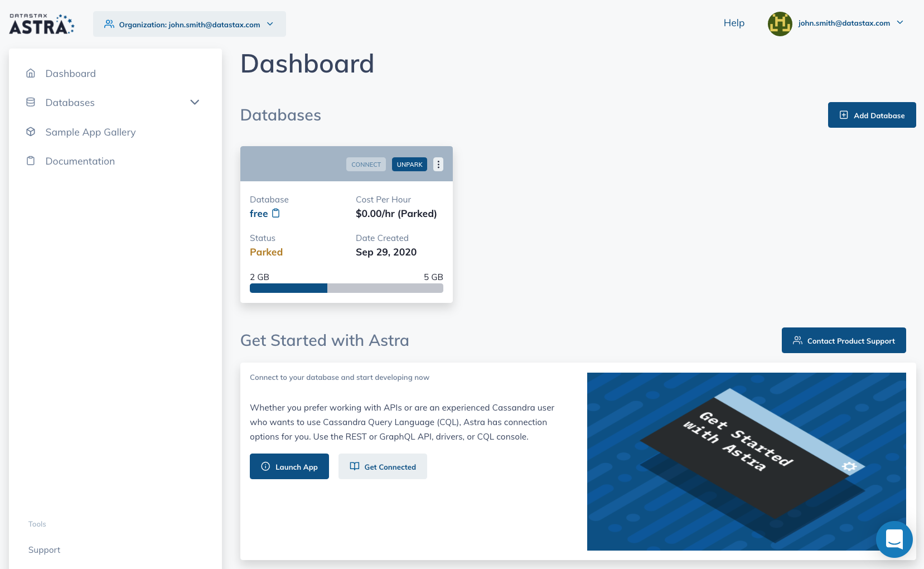Click the account menu chevron arrow
The width and height of the screenshot is (924, 569).
tap(900, 23)
